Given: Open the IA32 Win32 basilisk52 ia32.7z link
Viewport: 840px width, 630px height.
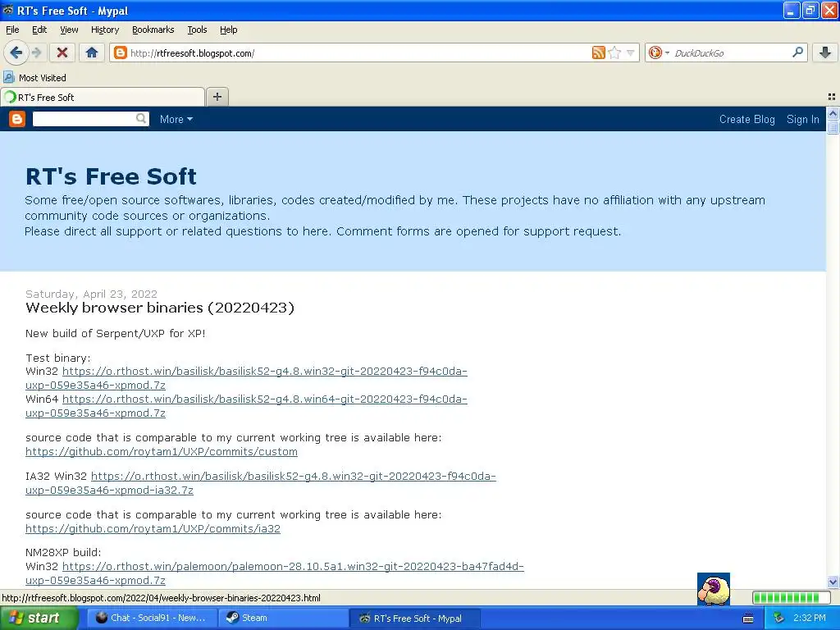Looking at the screenshot, I should 261,483.
